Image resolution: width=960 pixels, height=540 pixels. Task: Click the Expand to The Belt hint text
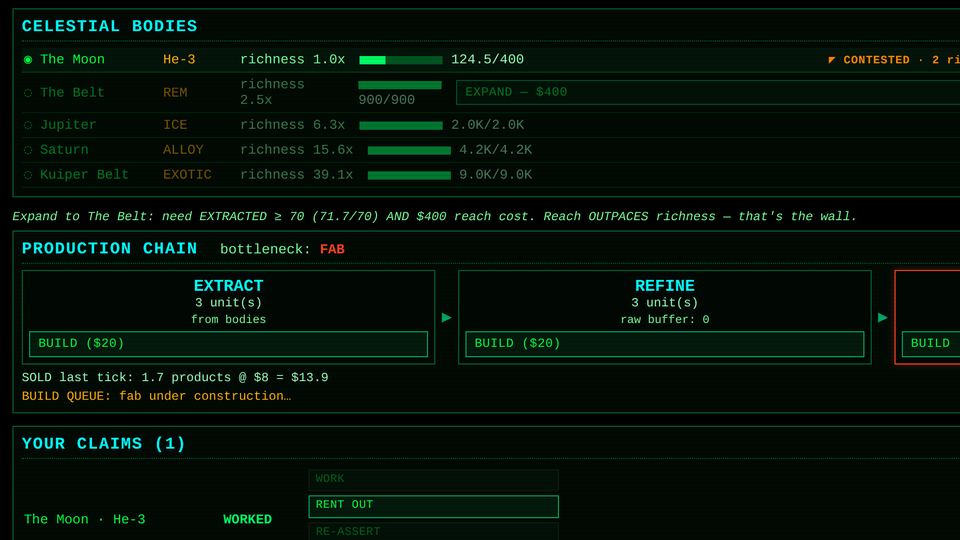tap(434, 216)
